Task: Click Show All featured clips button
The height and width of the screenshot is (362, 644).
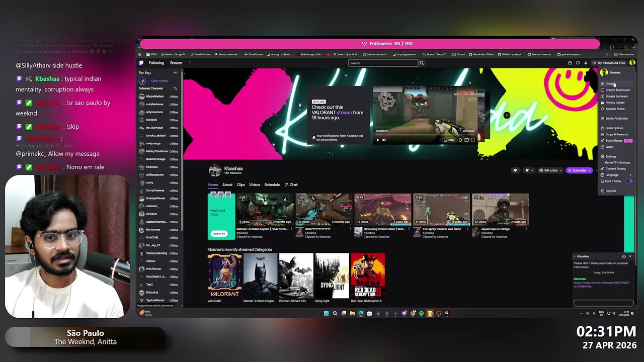Action: (x=219, y=233)
